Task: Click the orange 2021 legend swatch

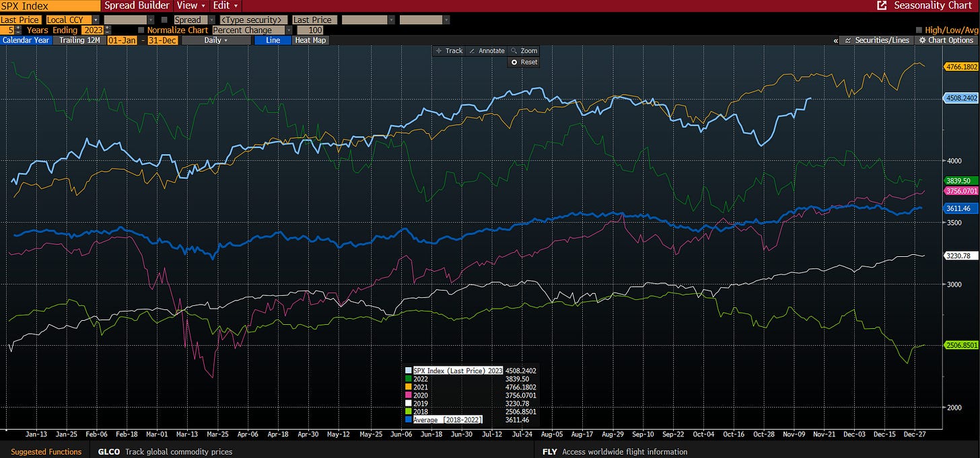Action: click(409, 387)
